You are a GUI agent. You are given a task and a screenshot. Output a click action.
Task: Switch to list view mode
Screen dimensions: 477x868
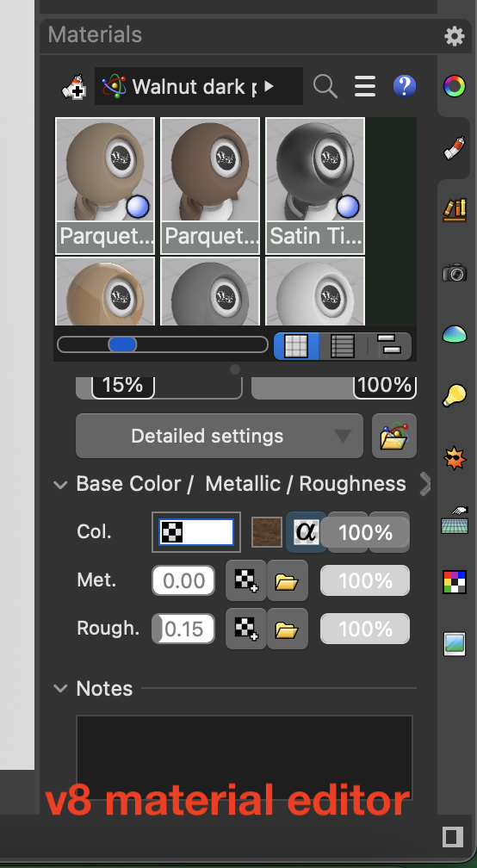[x=342, y=346]
